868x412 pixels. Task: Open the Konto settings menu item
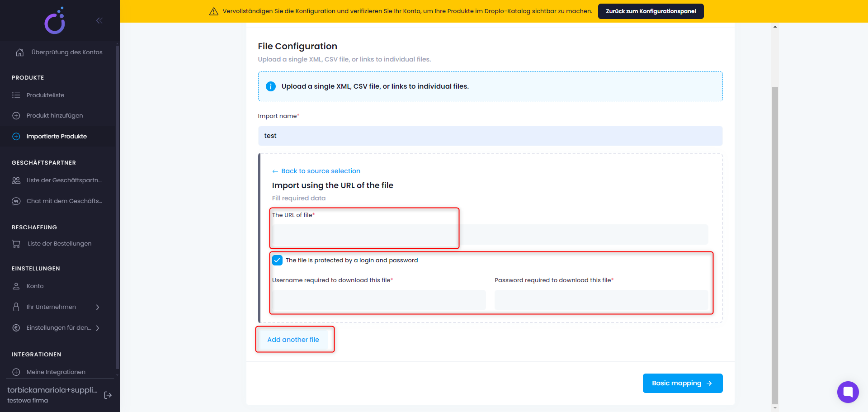point(35,286)
